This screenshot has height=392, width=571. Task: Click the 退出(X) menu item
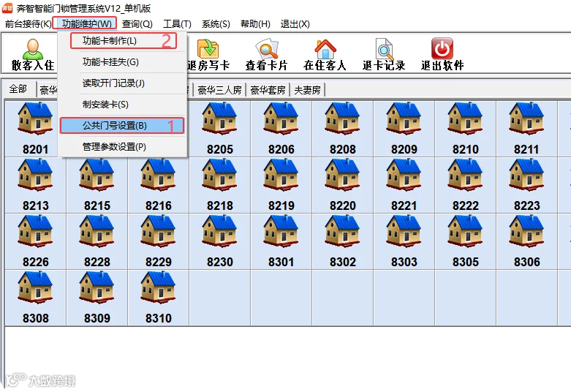295,24
